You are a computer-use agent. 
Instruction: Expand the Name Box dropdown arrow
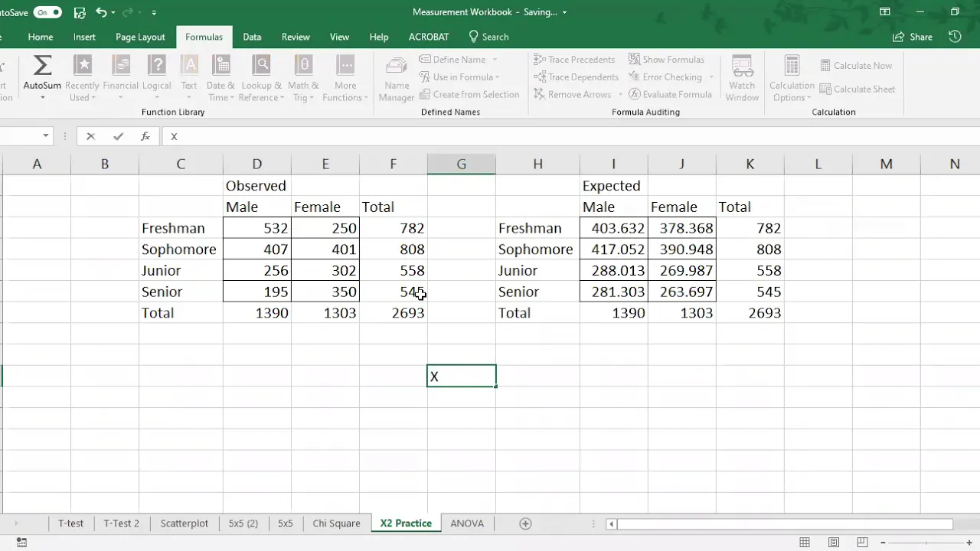point(46,136)
